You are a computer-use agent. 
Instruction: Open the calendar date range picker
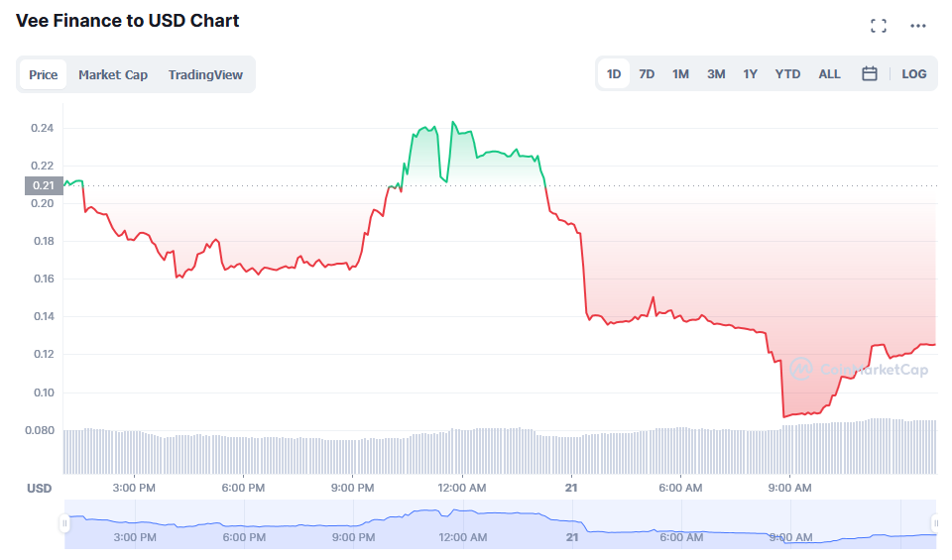point(870,73)
